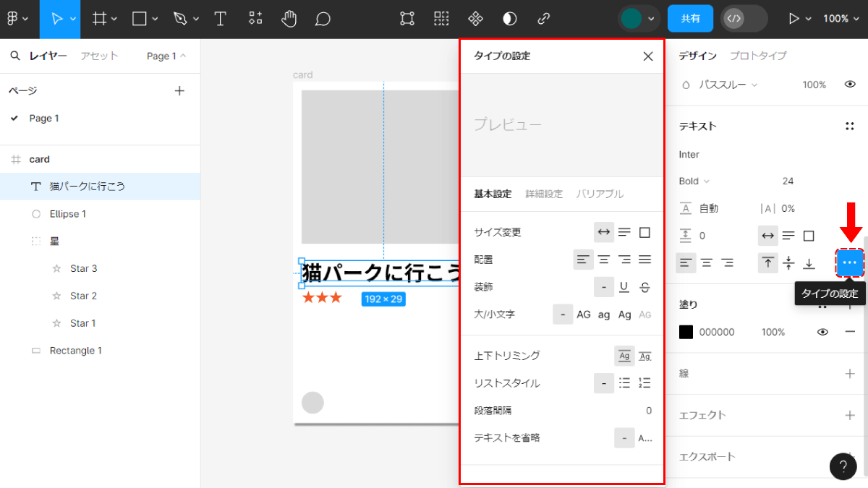This screenshot has width=868, height=488.
Task: Click the search icon in layers panel
Action: point(14,56)
